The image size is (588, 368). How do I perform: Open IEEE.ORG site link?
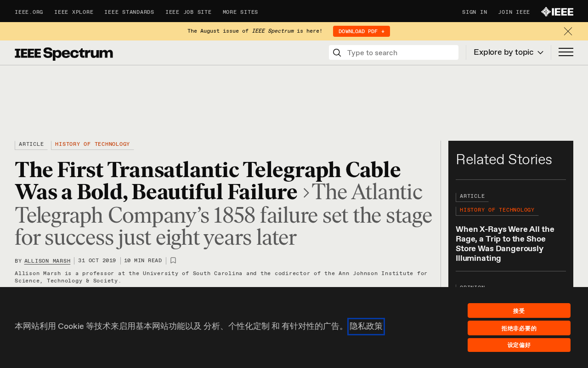pos(29,12)
